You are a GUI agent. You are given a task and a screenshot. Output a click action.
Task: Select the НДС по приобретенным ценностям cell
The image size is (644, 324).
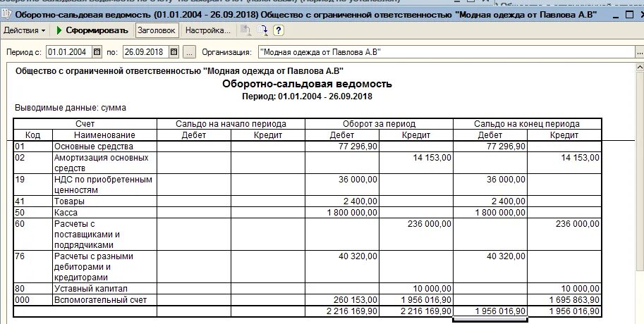click(104, 185)
